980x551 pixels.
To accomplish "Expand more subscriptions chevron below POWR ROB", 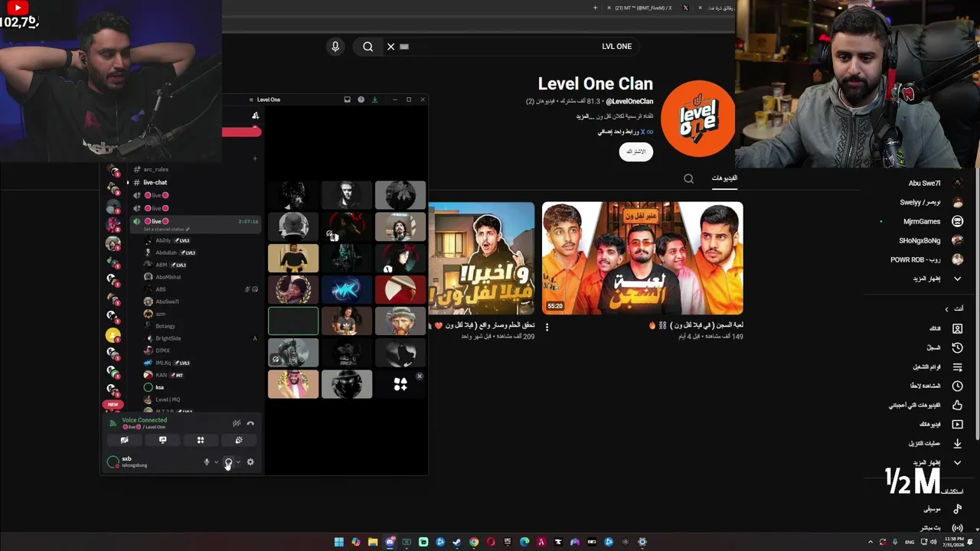I will 957,279.
